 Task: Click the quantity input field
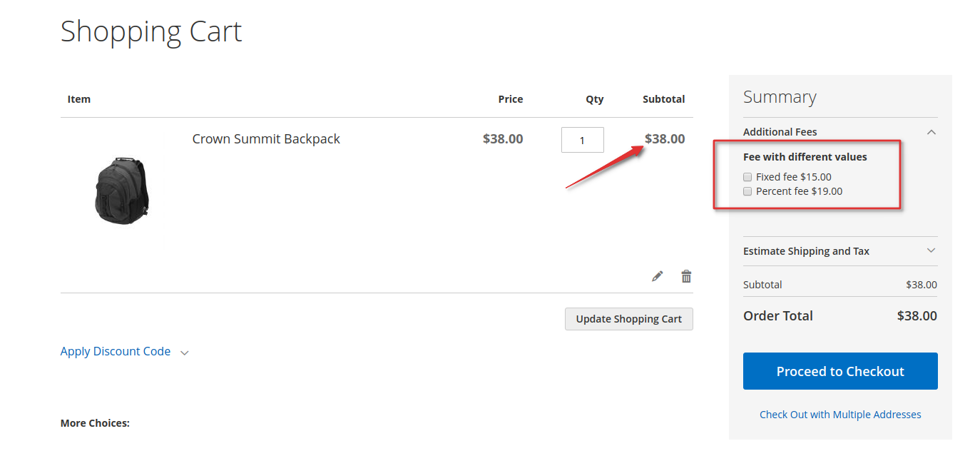pyautogui.click(x=583, y=140)
